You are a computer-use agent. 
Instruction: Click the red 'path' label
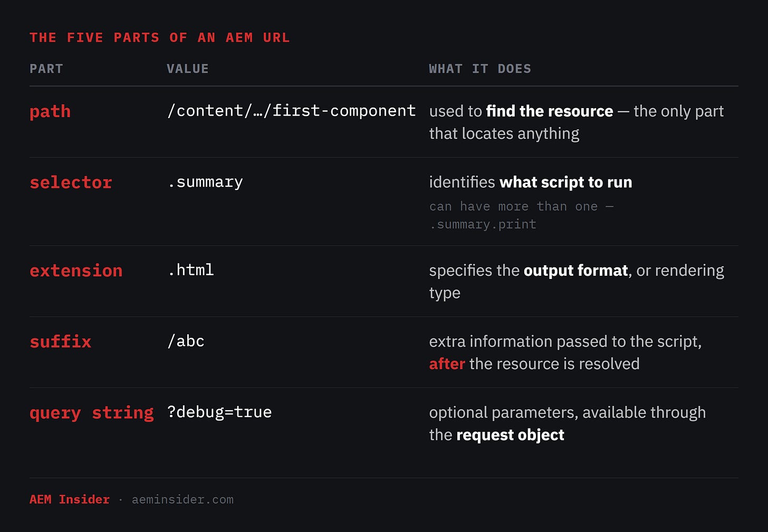point(50,112)
